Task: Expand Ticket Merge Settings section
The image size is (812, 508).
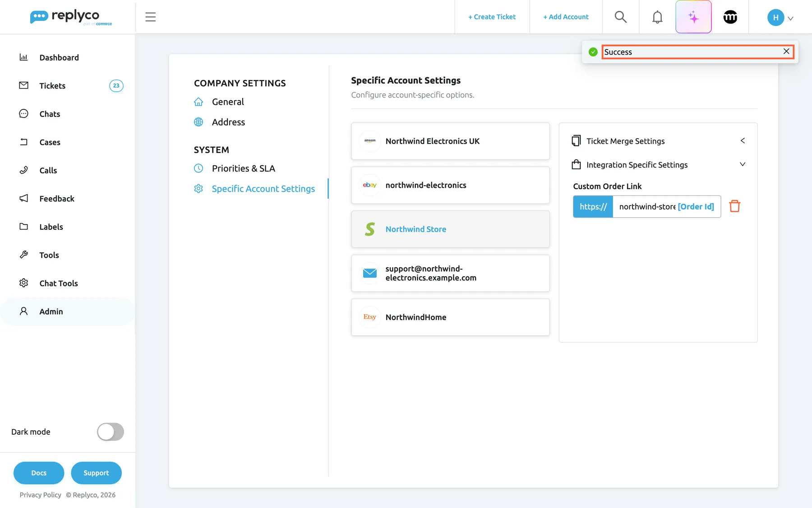Action: tap(658, 141)
